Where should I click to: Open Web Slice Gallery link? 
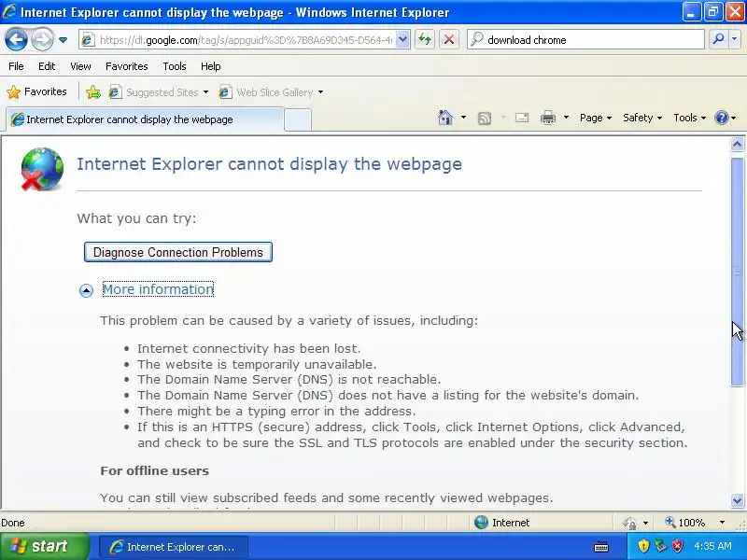pyautogui.click(x=266, y=91)
